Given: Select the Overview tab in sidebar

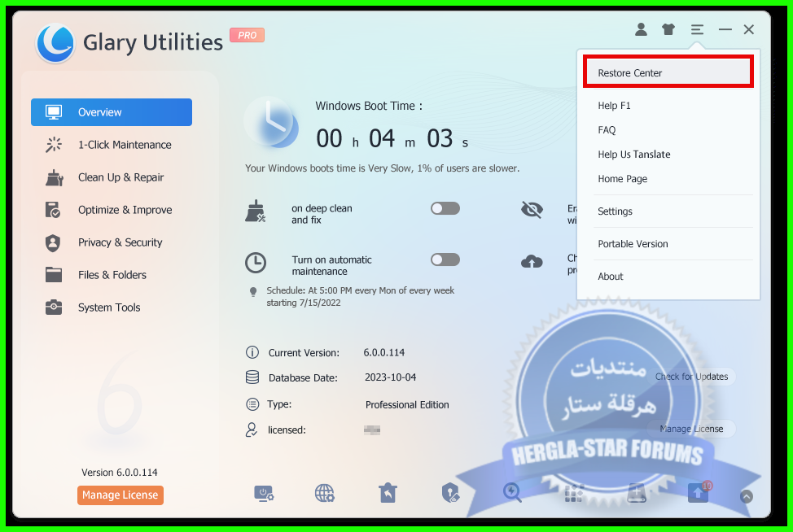Looking at the screenshot, I should [x=112, y=112].
